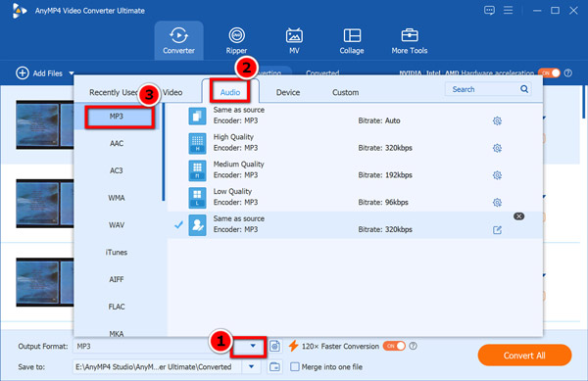The width and height of the screenshot is (588, 381).
Task: Toggle 120x Faster Conversion switch
Action: 394,346
